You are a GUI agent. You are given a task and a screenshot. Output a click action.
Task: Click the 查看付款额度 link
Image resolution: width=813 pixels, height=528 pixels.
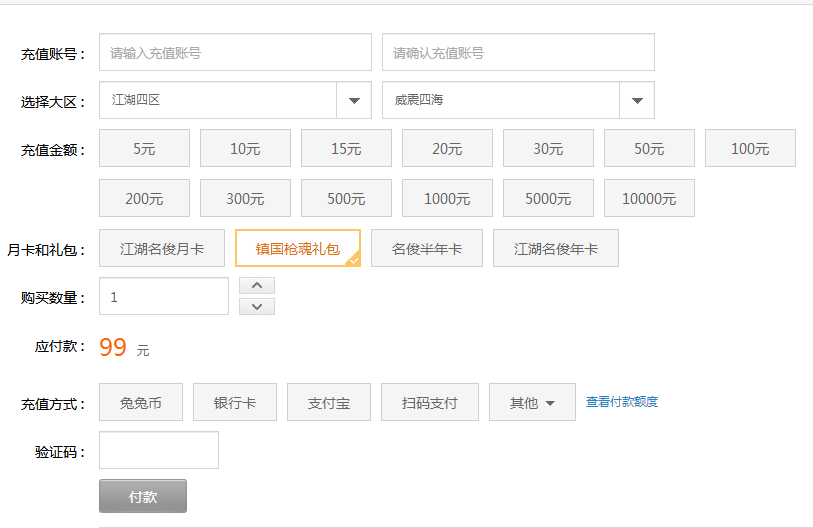(x=621, y=402)
